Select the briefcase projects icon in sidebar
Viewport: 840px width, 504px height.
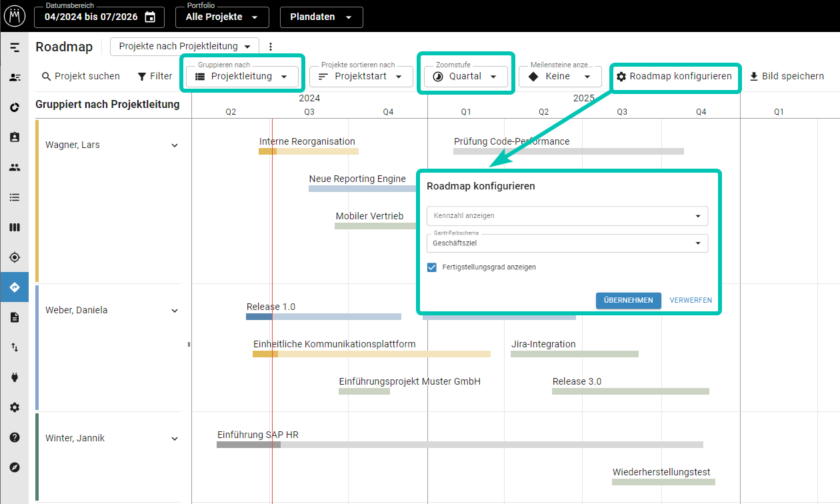tap(15, 137)
